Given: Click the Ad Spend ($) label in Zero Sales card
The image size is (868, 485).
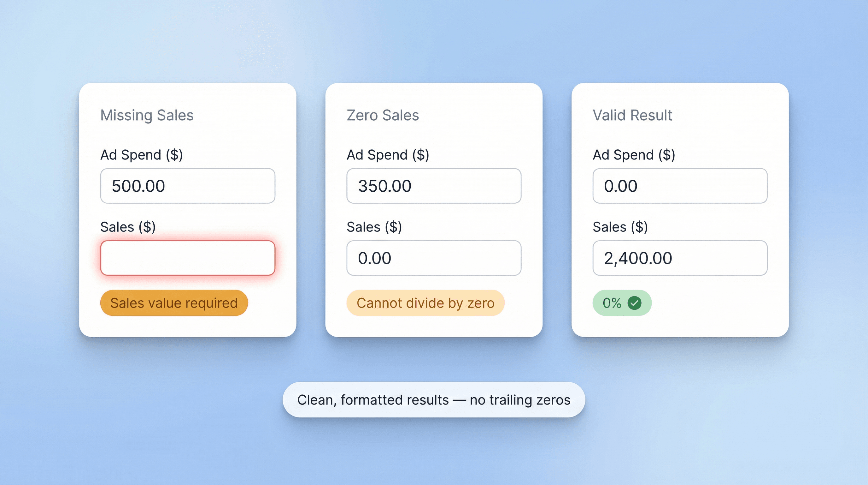Looking at the screenshot, I should (388, 155).
